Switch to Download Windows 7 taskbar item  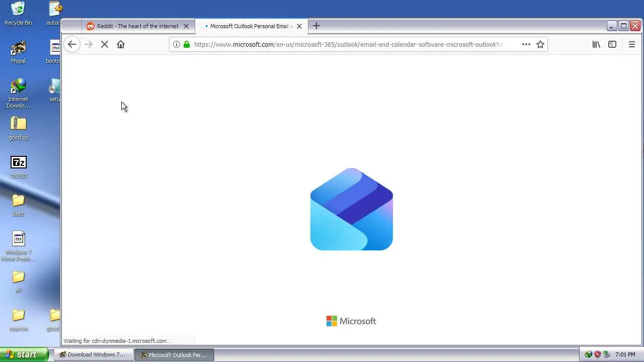click(93, 354)
